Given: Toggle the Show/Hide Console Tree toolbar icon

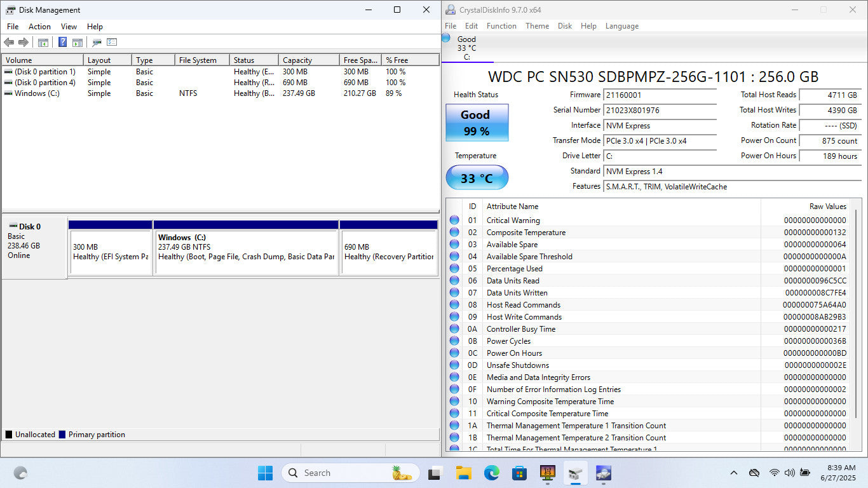Looking at the screenshot, I should click(43, 43).
